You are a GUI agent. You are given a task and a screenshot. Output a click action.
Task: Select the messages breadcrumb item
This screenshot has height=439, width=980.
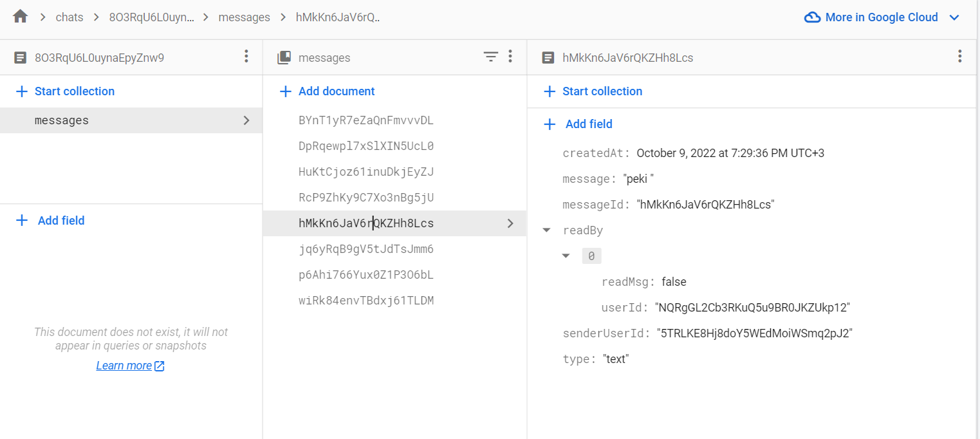[245, 17]
